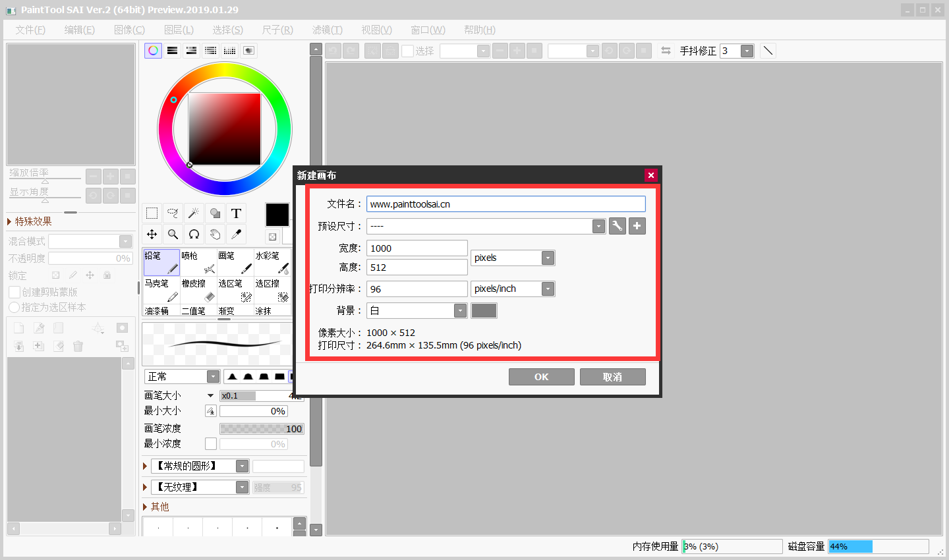Select the lasso selection tool

point(173,213)
